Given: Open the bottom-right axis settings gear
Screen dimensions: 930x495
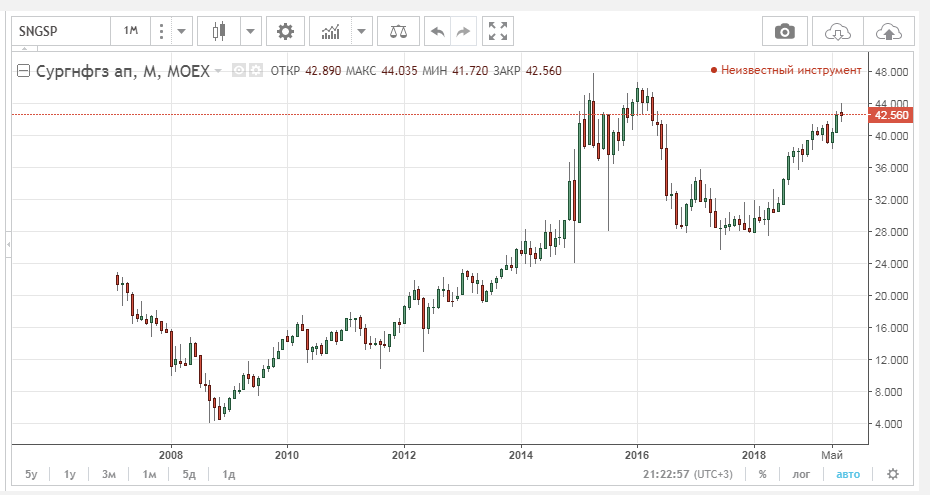Looking at the screenshot, I should [x=893, y=474].
